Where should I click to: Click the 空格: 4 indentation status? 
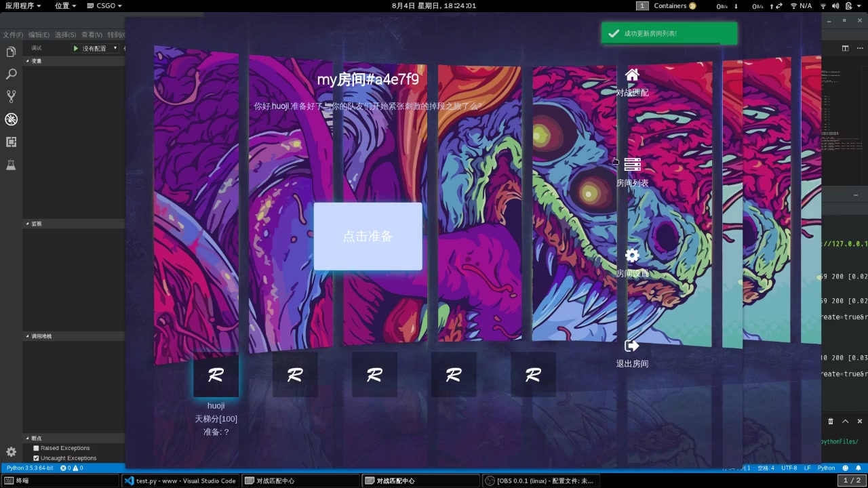coord(766,468)
